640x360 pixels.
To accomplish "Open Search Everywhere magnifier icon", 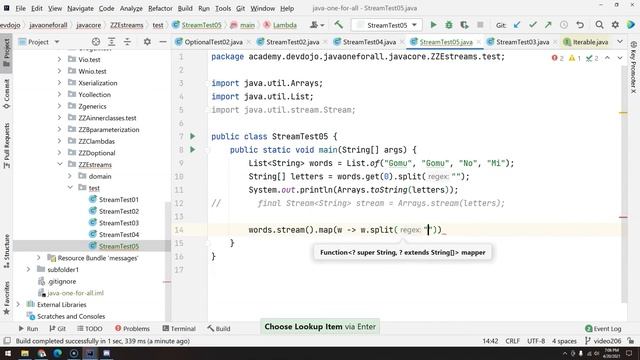I will (x=599, y=25).
